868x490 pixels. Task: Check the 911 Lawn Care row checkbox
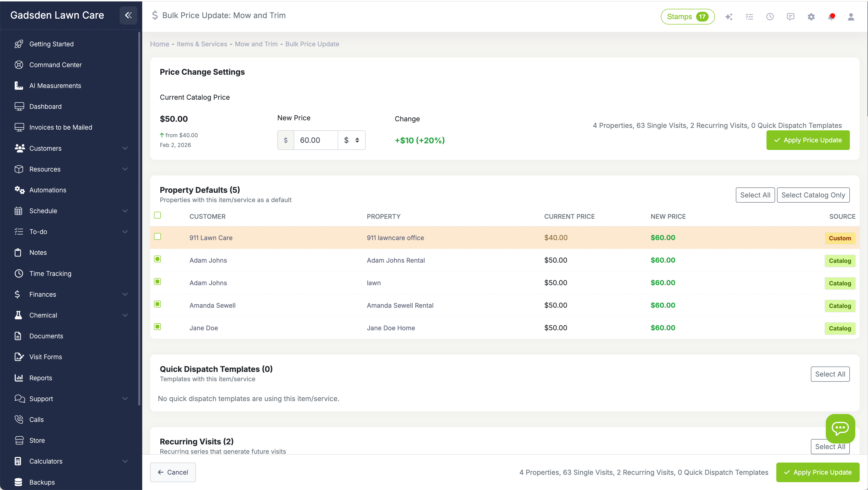(x=157, y=236)
